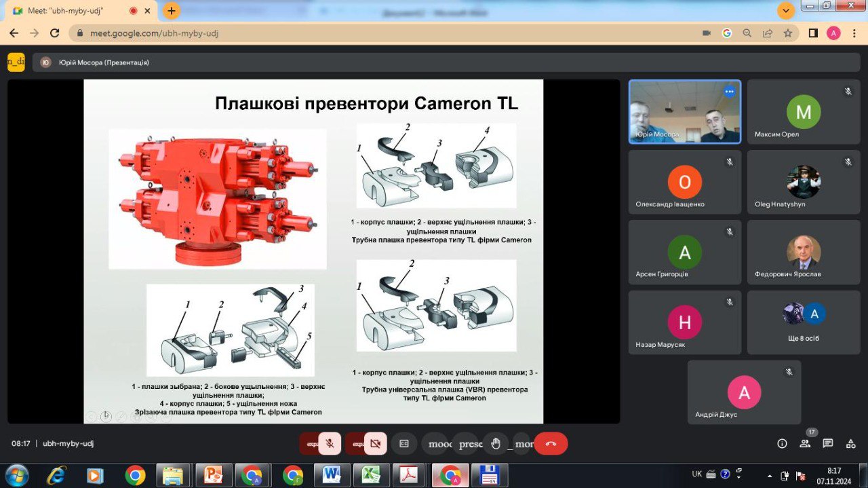Open the browser side panel

pyautogui.click(x=813, y=33)
